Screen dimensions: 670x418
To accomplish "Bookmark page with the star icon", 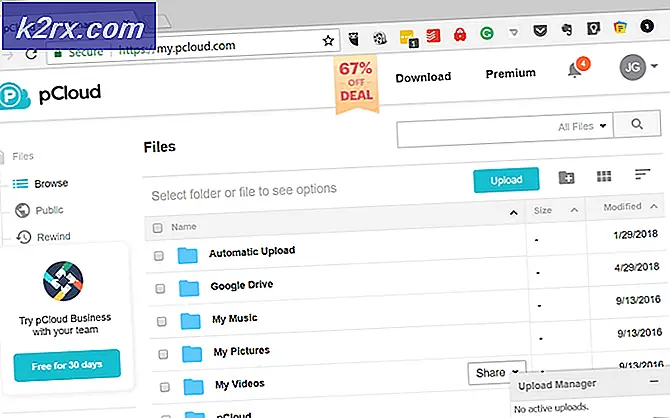I will [x=328, y=41].
